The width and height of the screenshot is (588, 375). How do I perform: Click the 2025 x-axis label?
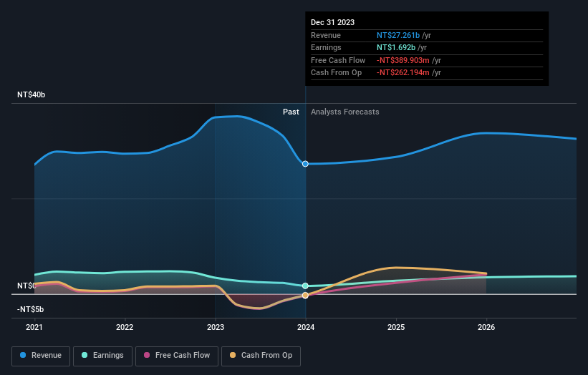point(396,328)
